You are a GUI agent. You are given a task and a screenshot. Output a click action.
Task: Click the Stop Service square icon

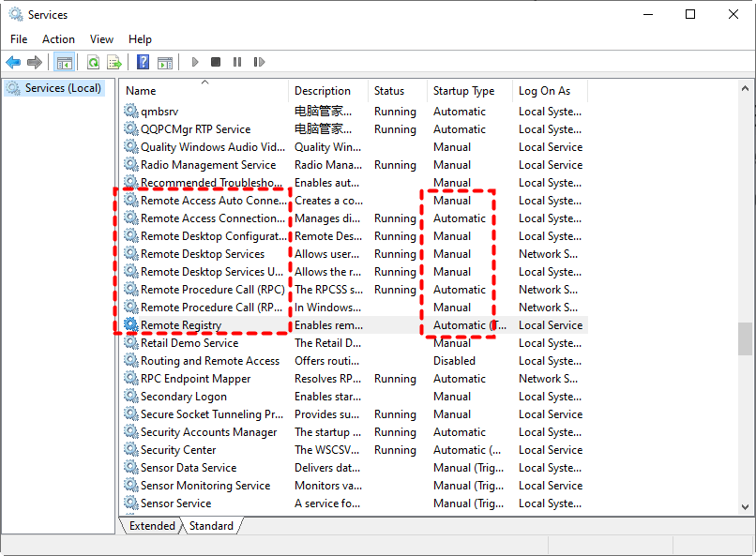216,62
